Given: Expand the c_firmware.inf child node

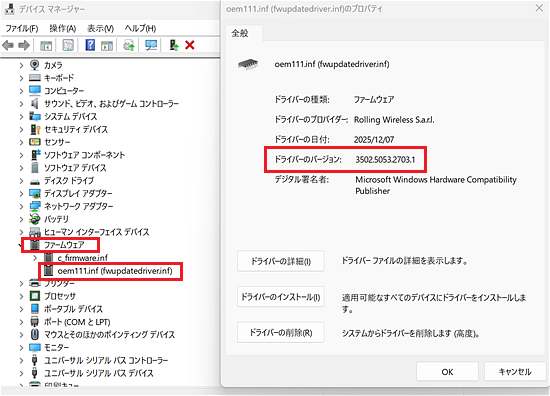Looking at the screenshot, I should [35, 258].
